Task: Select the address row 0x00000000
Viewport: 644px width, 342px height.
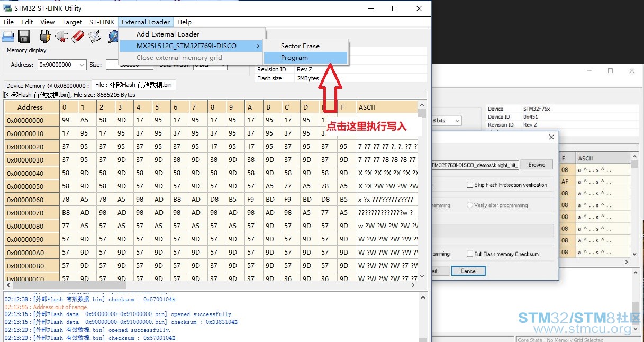Action: (x=31, y=120)
